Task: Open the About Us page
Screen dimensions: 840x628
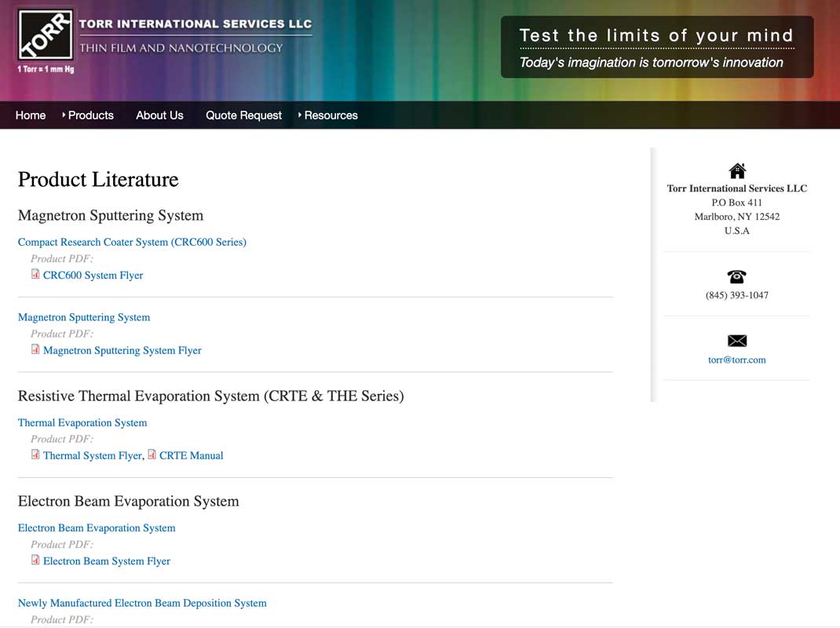Action: pyautogui.click(x=159, y=115)
